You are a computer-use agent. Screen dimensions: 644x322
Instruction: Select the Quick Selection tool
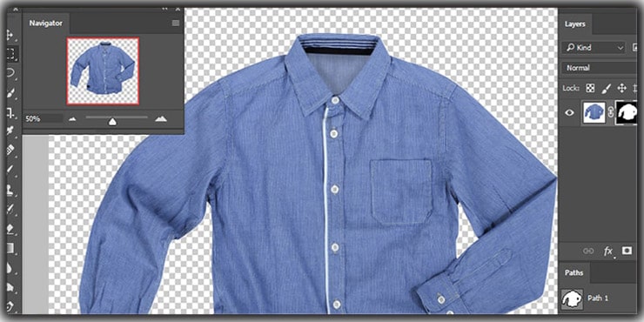pyautogui.click(x=10, y=93)
